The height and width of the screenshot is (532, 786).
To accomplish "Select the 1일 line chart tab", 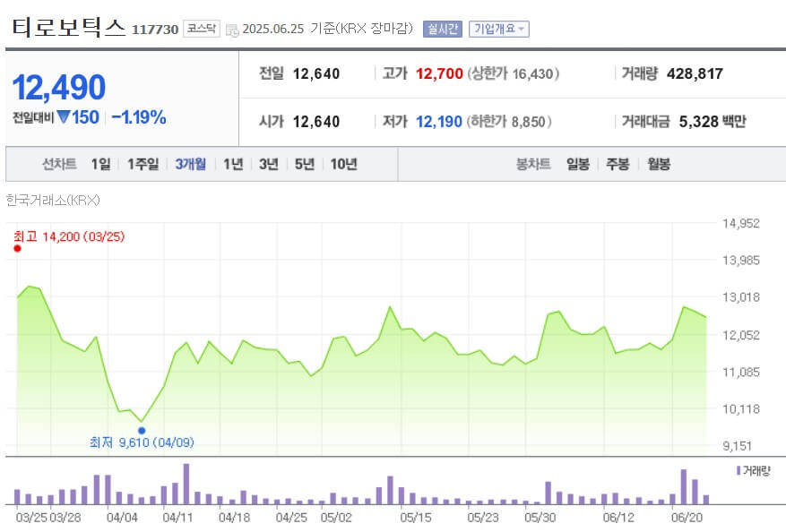I will 100,164.
